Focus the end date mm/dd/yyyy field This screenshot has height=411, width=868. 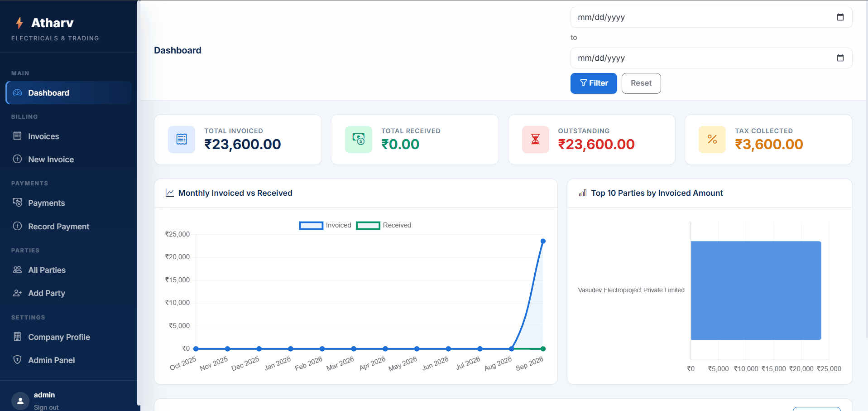[x=711, y=58]
